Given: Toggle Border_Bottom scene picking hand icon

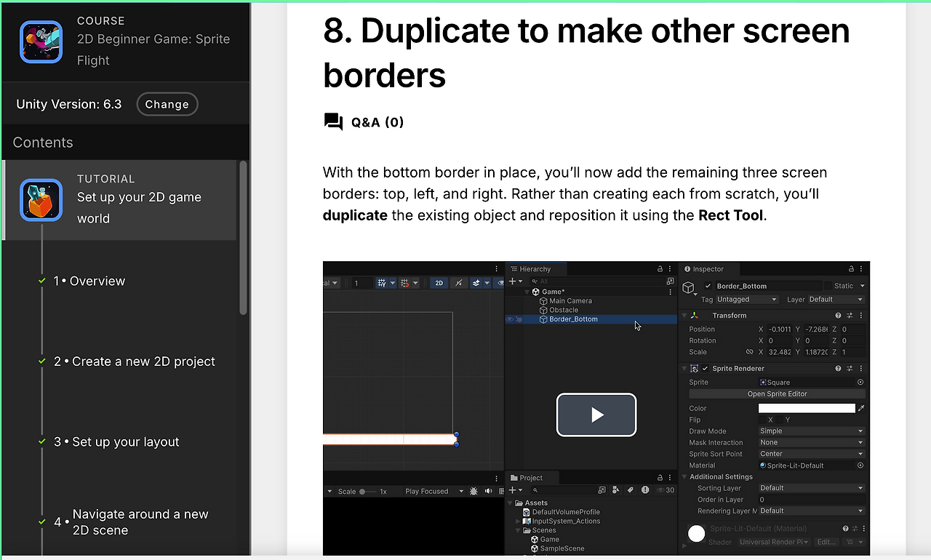Looking at the screenshot, I should pos(519,319).
